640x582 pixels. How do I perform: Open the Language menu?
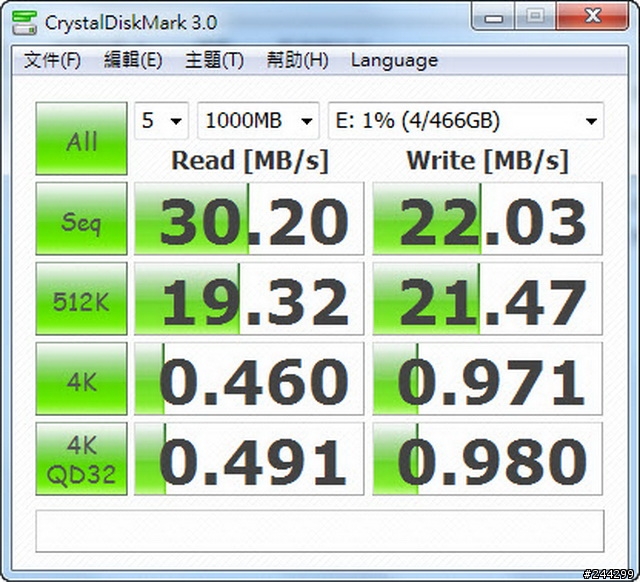[394, 61]
